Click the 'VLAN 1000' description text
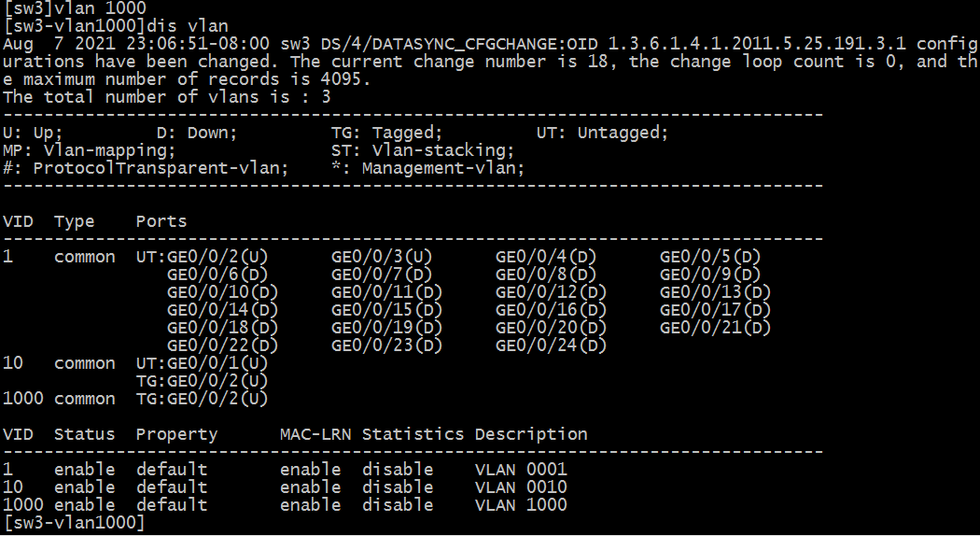The height and width of the screenshot is (536, 980). click(521, 505)
